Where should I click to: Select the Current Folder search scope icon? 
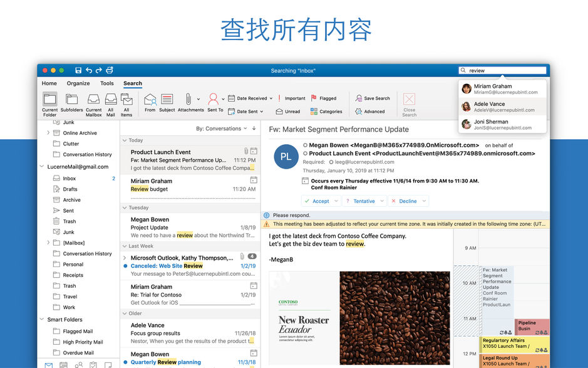(x=50, y=100)
